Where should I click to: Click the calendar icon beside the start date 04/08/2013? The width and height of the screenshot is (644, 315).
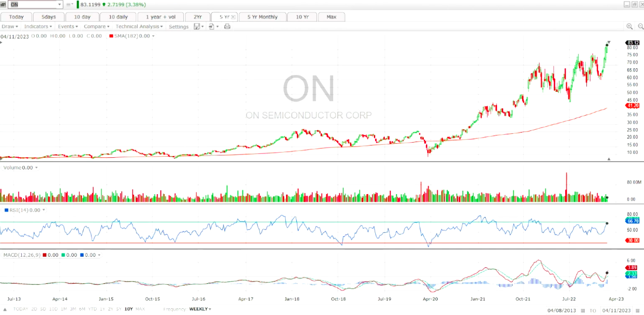pos(583,310)
